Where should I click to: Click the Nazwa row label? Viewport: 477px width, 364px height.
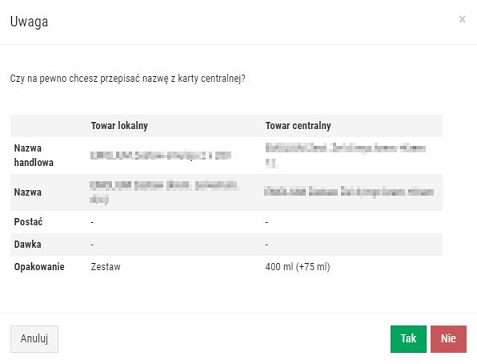28,192
